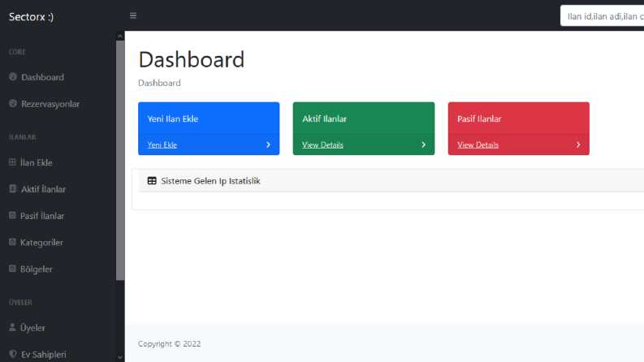Click the CORE sidebar section heading
This screenshot has width=644, height=362.
click(17, 52)
